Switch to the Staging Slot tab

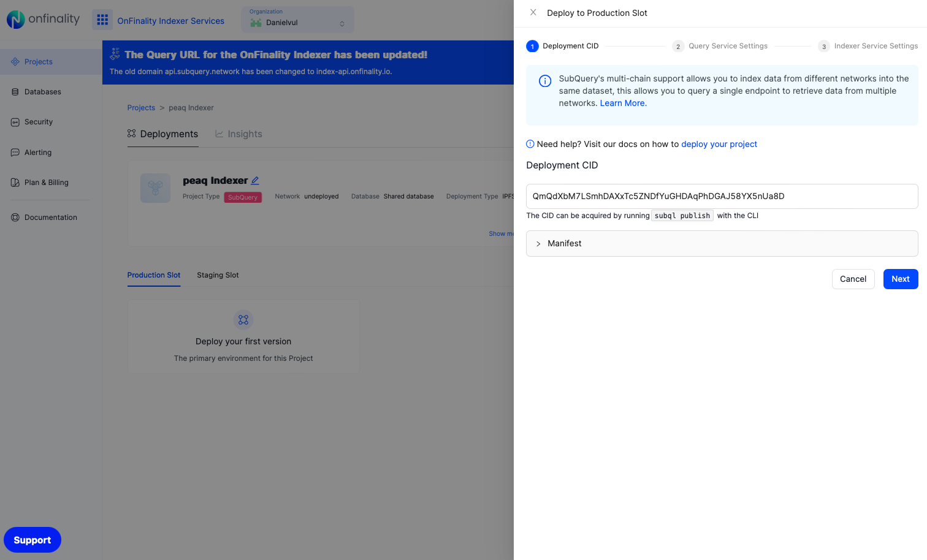[218, 275]
